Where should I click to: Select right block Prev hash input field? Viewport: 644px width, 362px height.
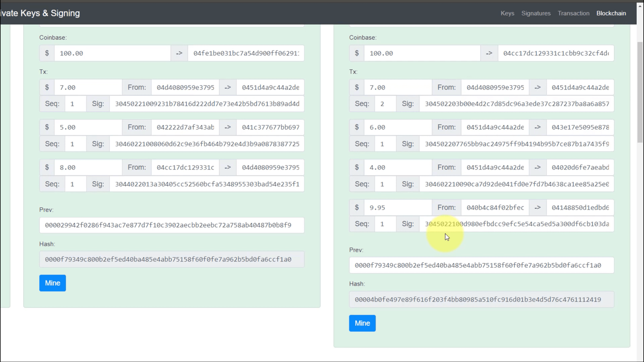pos(482,265)
